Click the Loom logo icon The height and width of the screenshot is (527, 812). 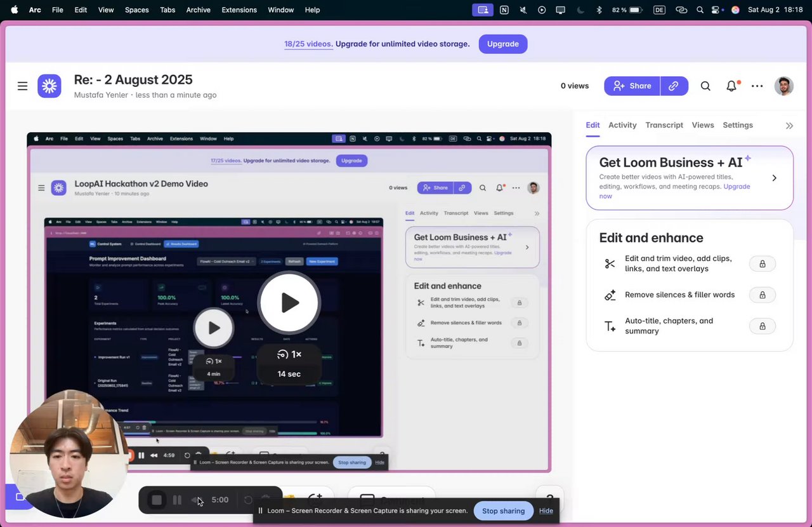click(x=49, y=86)
